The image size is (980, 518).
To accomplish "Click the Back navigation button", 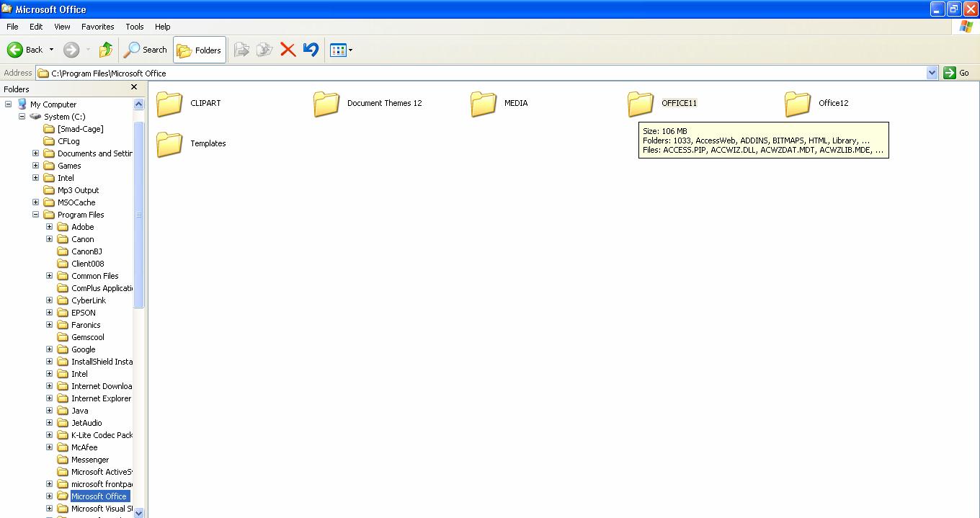I will coord(25,50).
